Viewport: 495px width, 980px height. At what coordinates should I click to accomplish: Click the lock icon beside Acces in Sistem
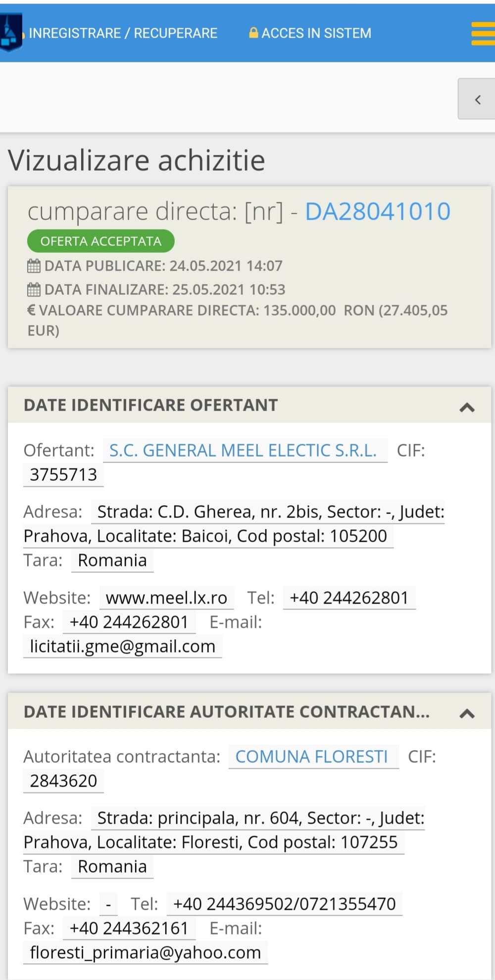tap(253, 33)
